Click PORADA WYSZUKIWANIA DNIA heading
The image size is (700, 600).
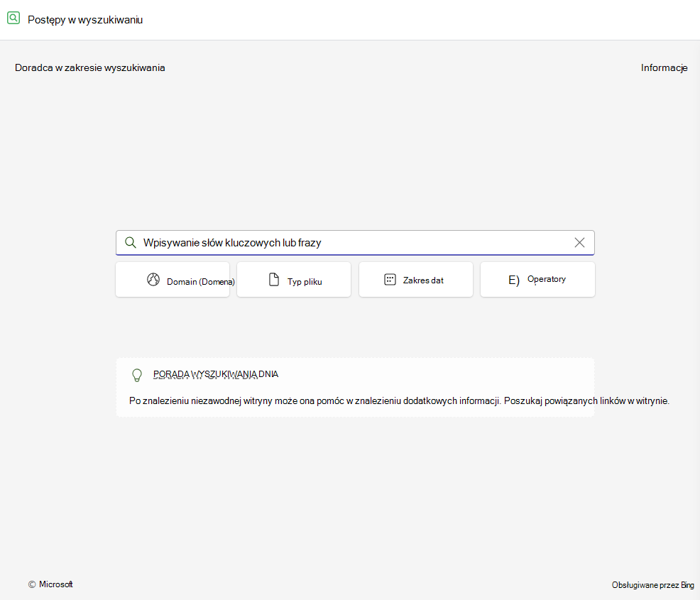[216, 374]
